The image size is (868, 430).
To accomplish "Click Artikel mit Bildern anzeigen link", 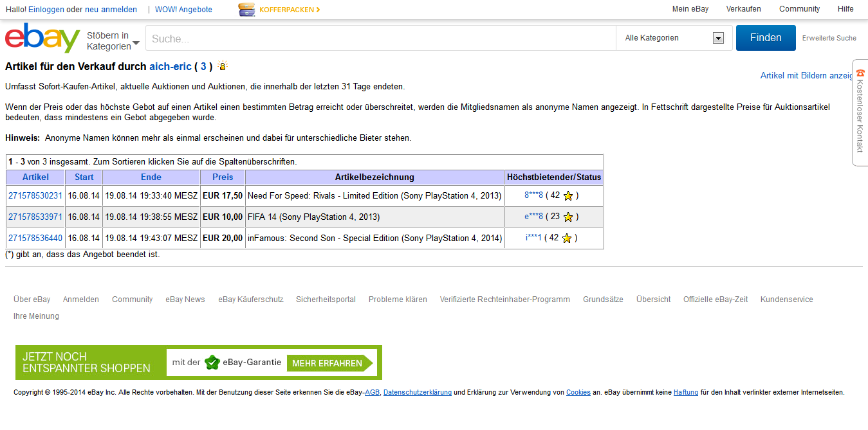I will 808,75.
